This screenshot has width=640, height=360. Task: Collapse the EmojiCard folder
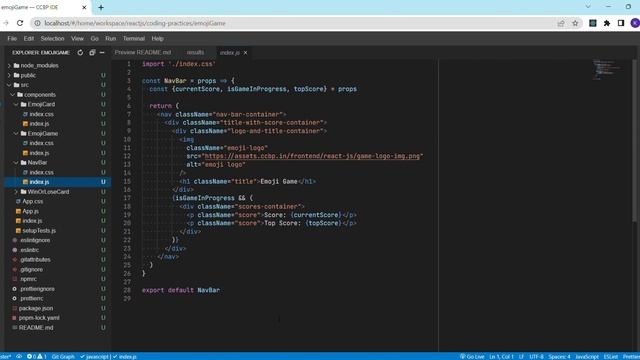(41, 104)
